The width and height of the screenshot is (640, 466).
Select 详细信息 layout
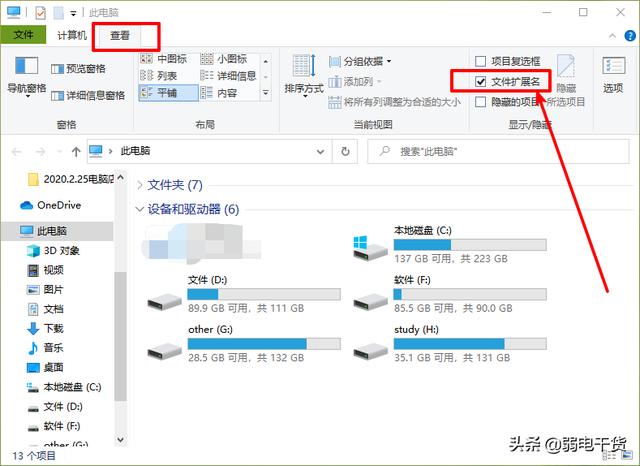point(228,75)
